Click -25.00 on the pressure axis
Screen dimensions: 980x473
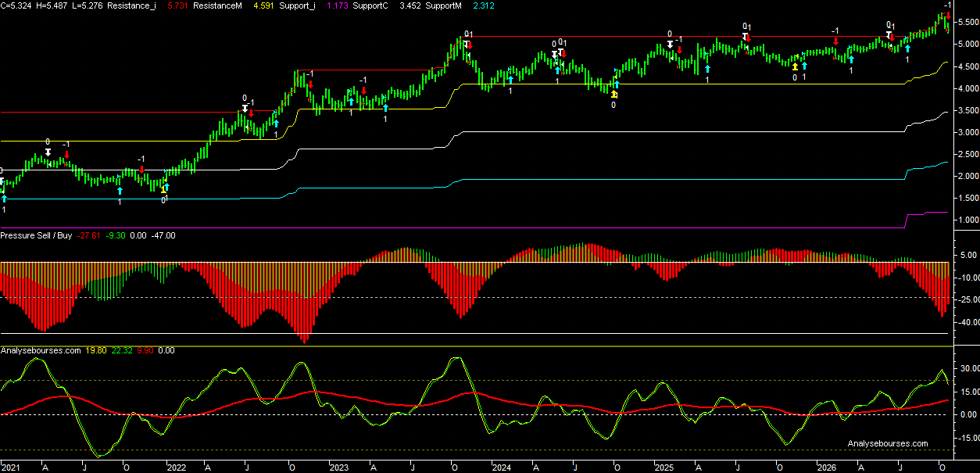click(x=967, y=299)
